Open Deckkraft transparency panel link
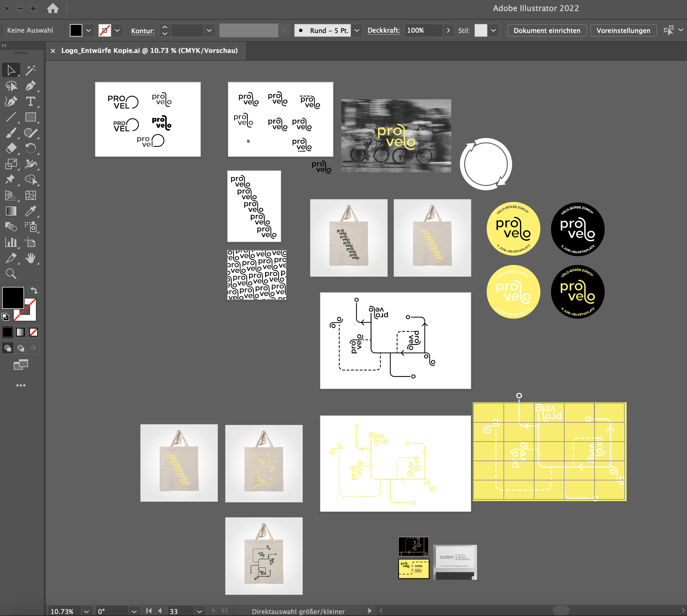The height and width of the screenshot is (616, 687). coord(384,30)
